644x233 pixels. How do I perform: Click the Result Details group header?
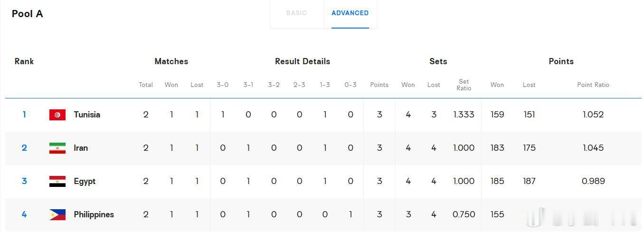click(x=303, y=61)
